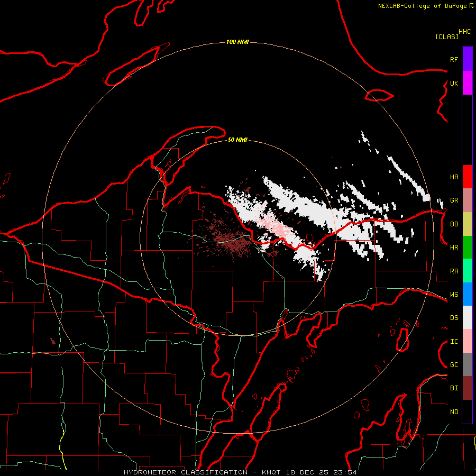Click the UK magenta legend swatch
This screenshot has width=476, height=476.
[x=467, y=83]
